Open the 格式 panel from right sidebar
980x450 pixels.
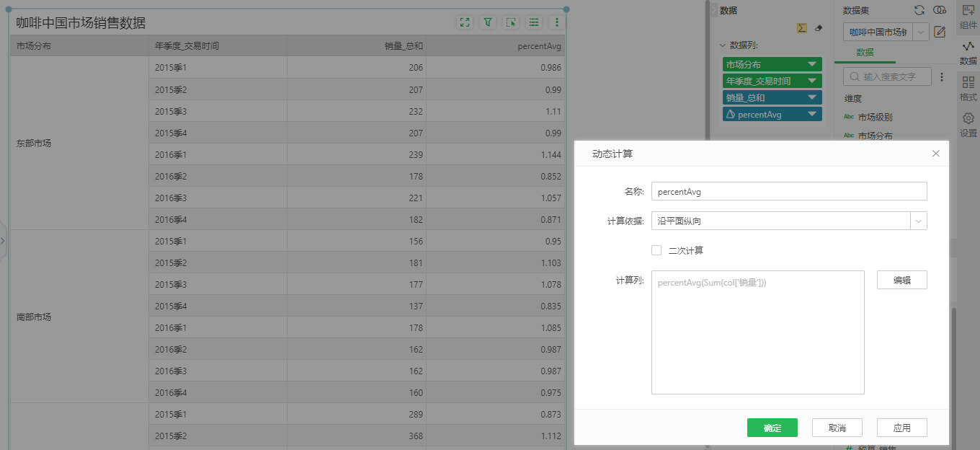(x=968, y=88)
